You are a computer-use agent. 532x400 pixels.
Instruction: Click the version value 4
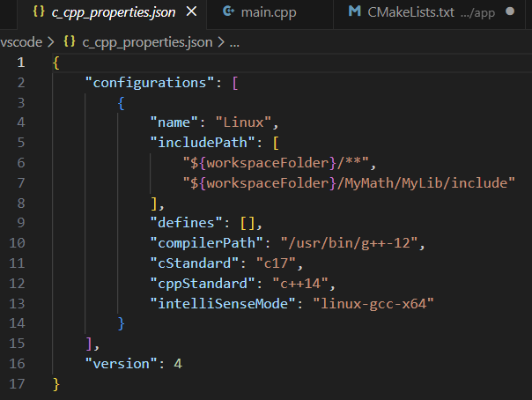(178, 364)
